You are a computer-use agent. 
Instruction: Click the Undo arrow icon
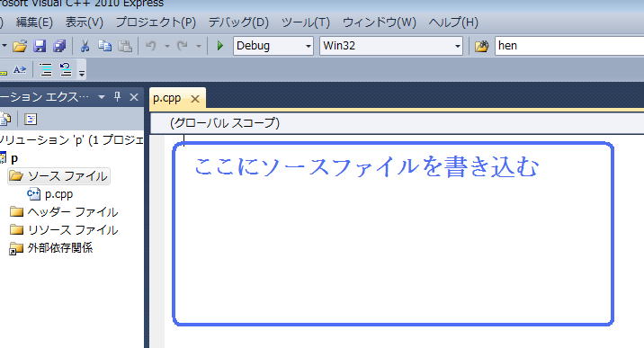coord(151,46)
